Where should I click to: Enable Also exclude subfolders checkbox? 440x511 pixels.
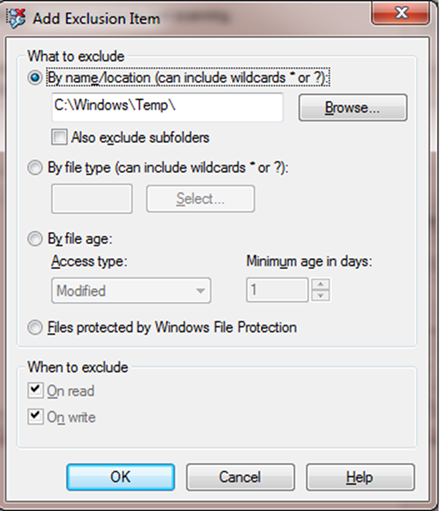(x=59, y=137)
